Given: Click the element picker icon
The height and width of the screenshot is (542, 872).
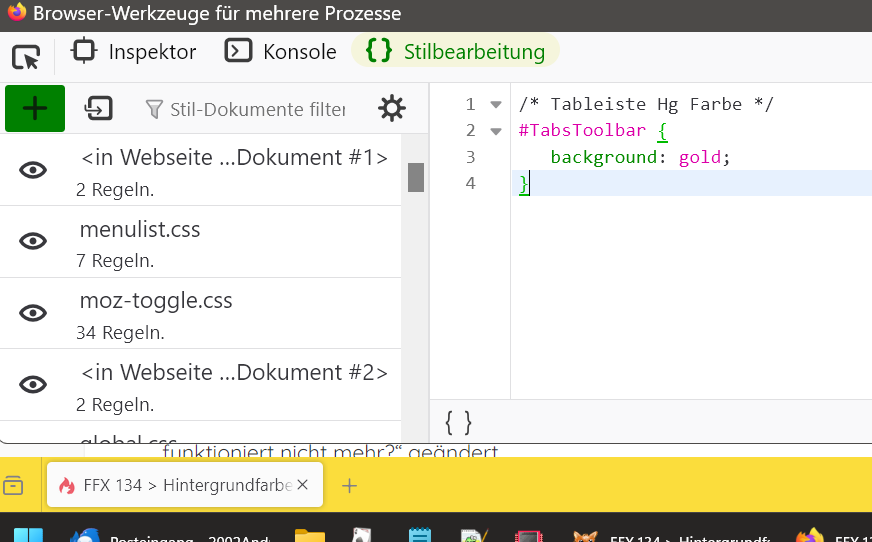Looking at the screenshot, I should point(26,56).
